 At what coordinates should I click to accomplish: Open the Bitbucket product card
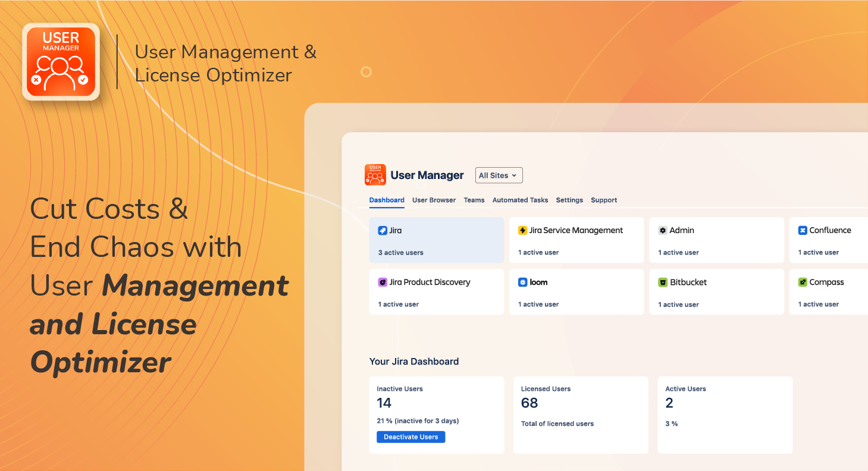tap(716, 291)
